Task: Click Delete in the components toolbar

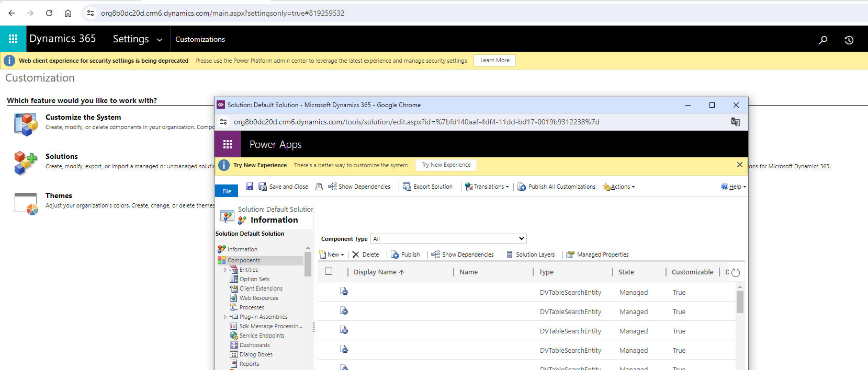Action: (x=366, y=255)
